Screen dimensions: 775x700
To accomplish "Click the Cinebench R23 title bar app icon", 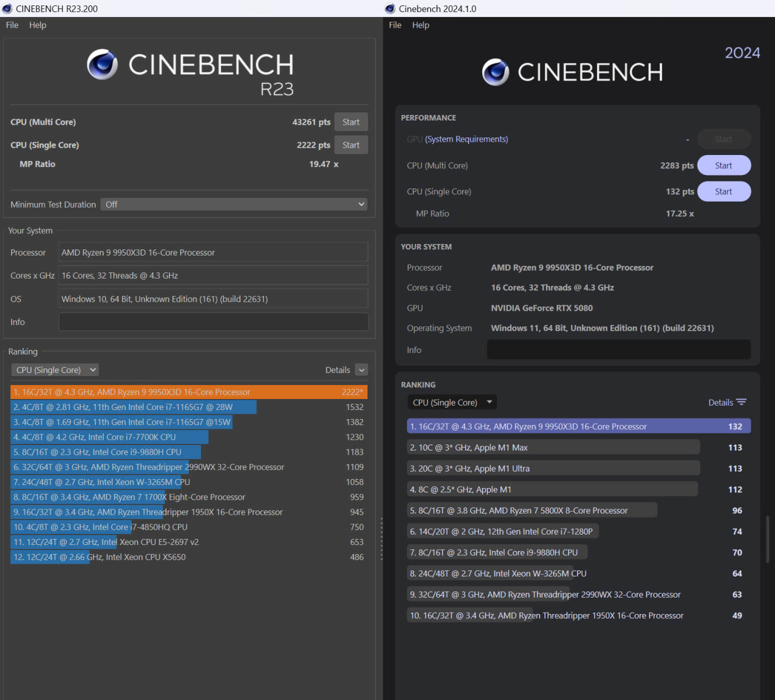I will click(7, 8).
